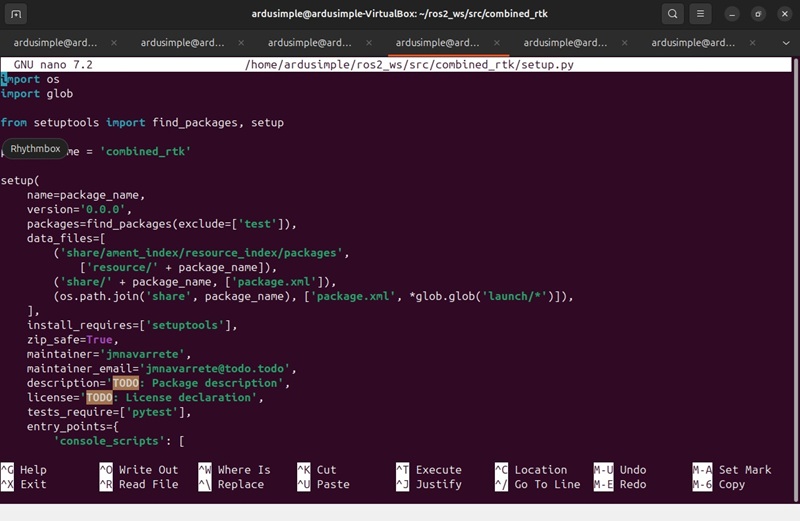This screenshot has width=800, height=521.
Task: Click the highlighted TODO in description line
Action: 126,383
